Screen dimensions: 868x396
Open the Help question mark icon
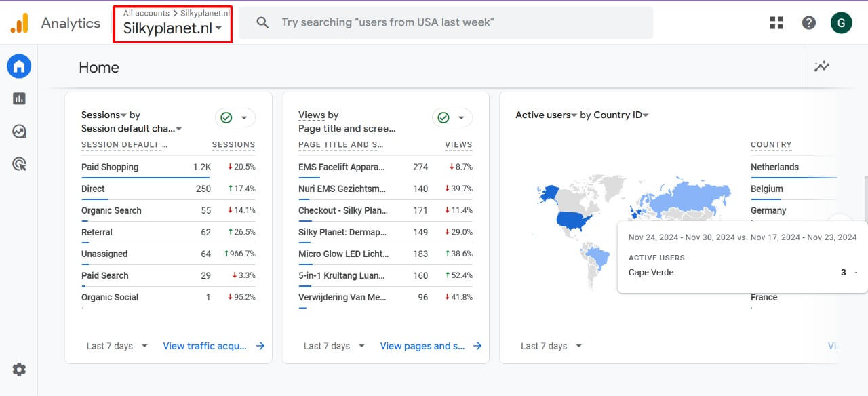[x=809, y=23]
